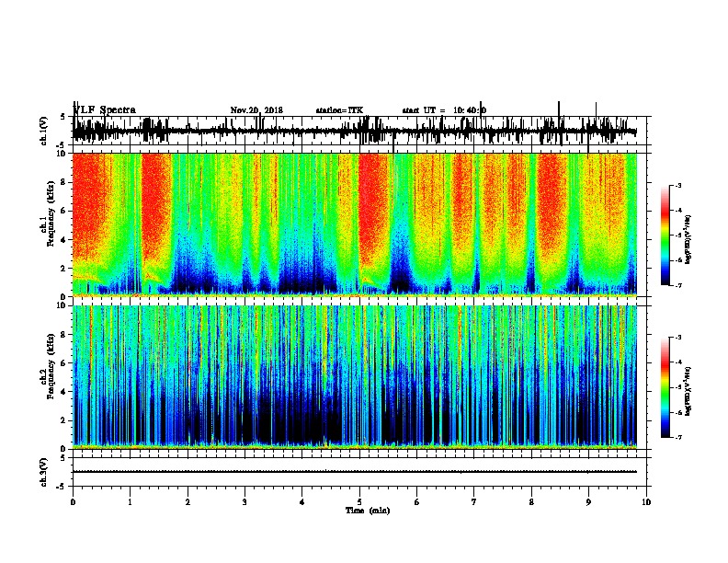Click '-7' on ch.2 color scale
Image resolution: width=728 pixels, height=563 pixels.
click(x=678, y=437)
